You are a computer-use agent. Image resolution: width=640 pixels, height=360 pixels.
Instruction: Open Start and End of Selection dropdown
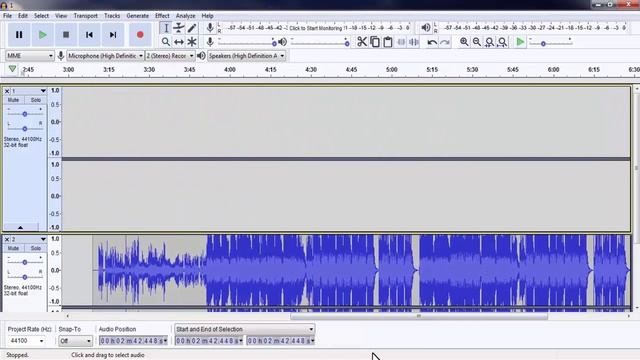(x=244, y=329)
